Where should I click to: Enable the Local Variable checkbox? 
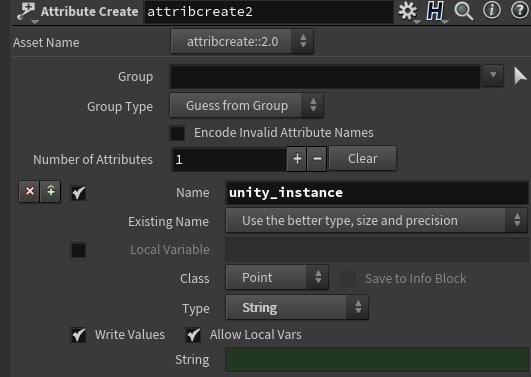tap(78, 250)
